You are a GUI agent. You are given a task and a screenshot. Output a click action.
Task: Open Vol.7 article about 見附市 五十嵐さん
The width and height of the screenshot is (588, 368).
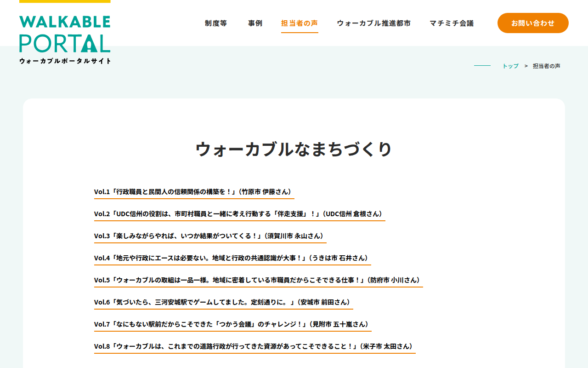point(233,324)
